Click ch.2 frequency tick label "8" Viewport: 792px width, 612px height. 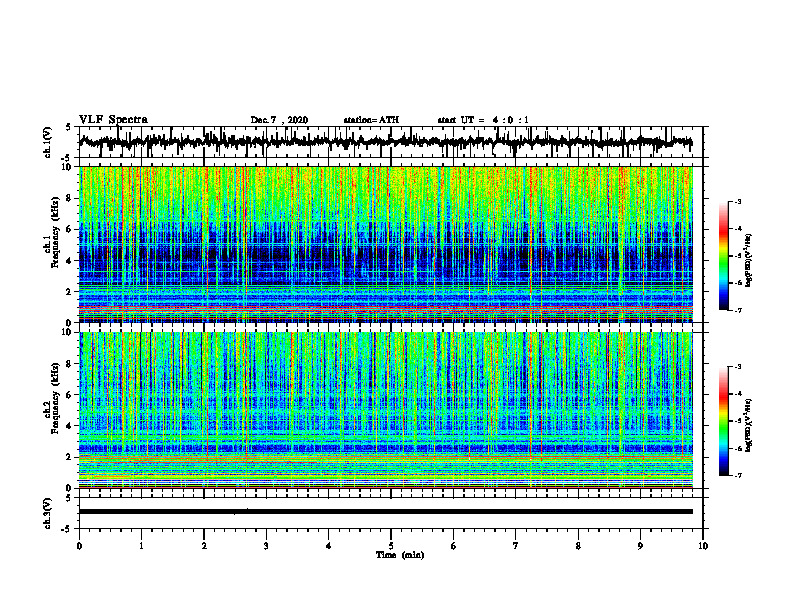tap(69, 364)
